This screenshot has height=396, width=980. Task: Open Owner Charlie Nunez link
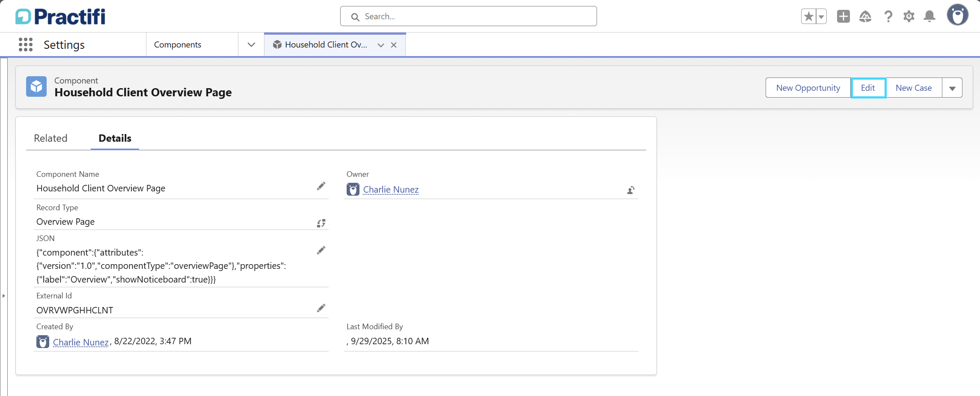coord(391,189)
